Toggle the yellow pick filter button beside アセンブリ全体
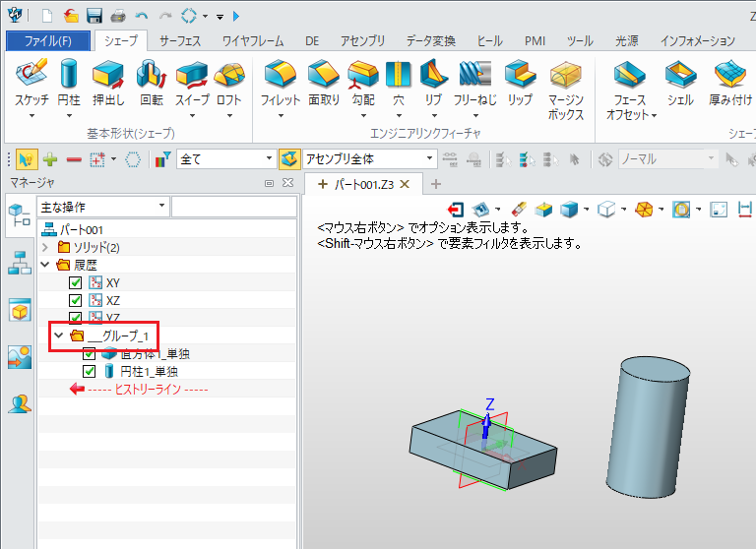The image size is (756, 549). (x=289, y=159)
